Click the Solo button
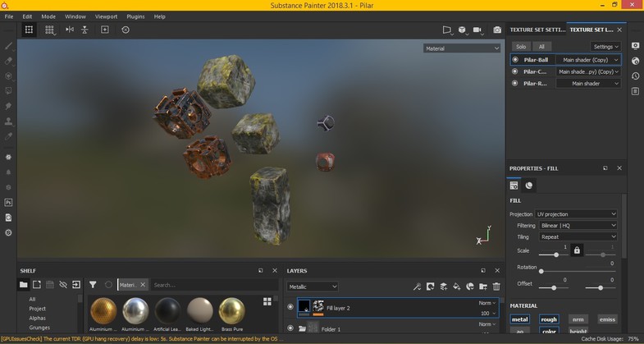Image resolution: width=644 pixels, height=344 pixels. [x=521, y=47]
